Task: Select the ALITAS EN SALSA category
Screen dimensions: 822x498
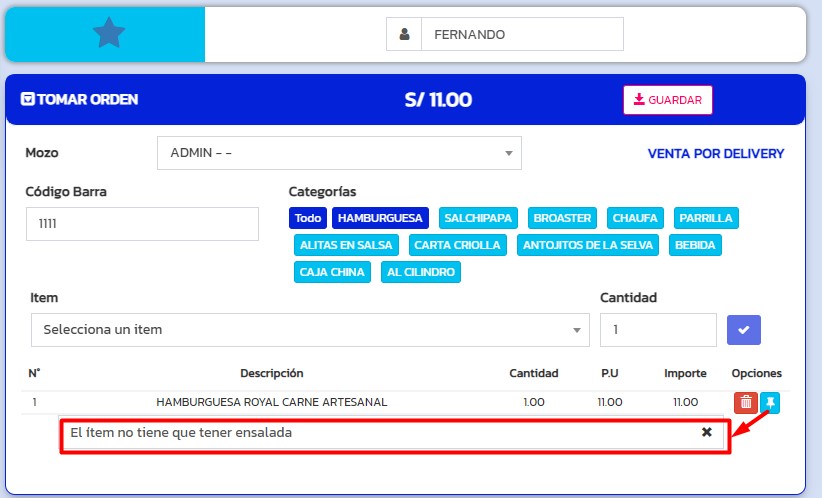Action: tap(347, 245)
